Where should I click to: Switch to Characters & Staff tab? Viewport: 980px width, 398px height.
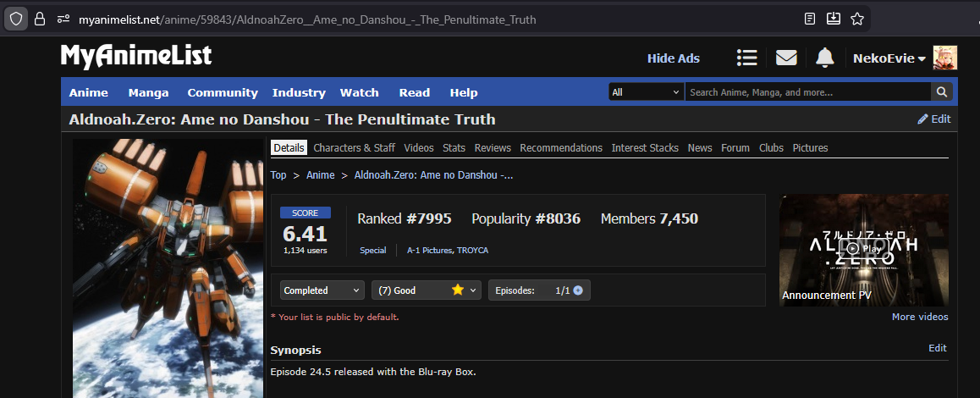pos(354,147)
